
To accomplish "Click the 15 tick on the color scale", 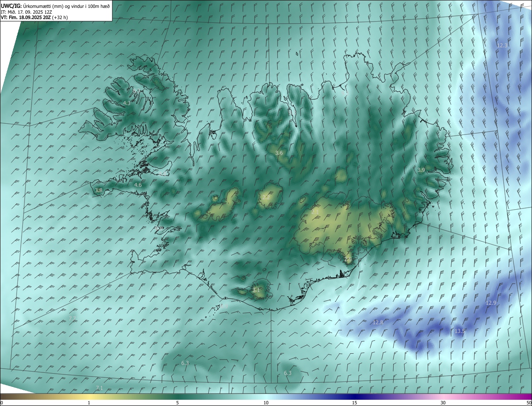I will (355, 403).
